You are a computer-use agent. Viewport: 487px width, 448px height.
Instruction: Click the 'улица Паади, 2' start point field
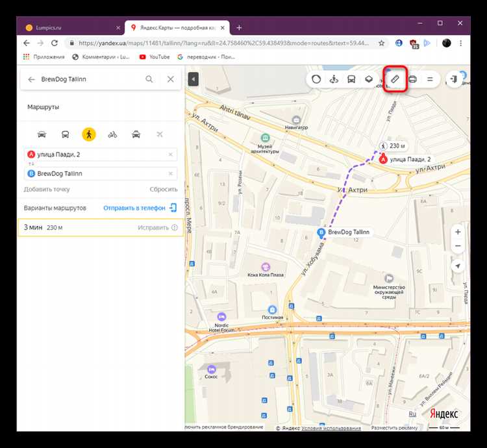coord(97,155)
